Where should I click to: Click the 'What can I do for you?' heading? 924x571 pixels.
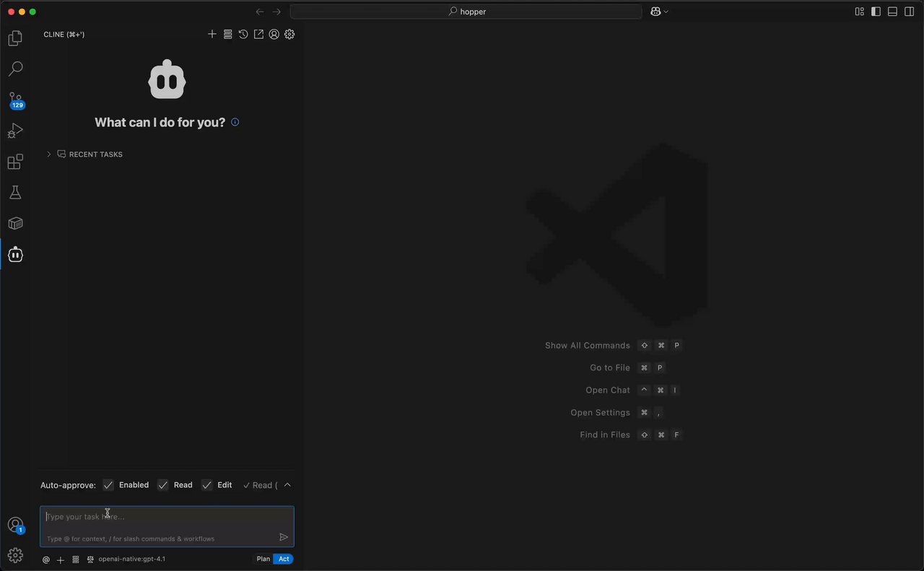click(x=160, y=123)
